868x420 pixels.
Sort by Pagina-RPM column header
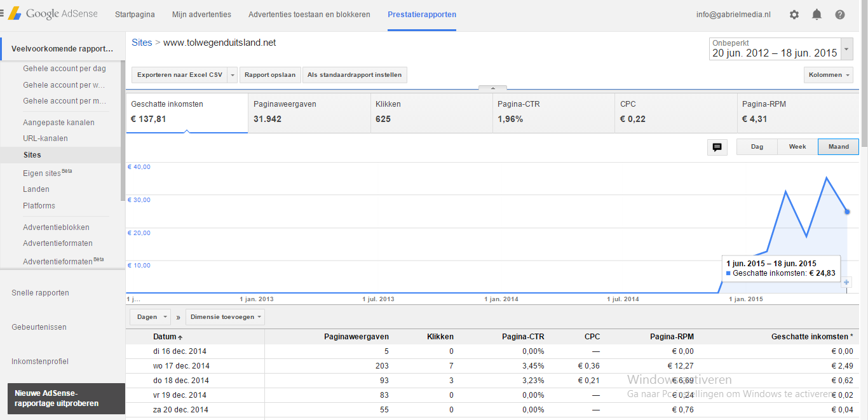(672, 337)
